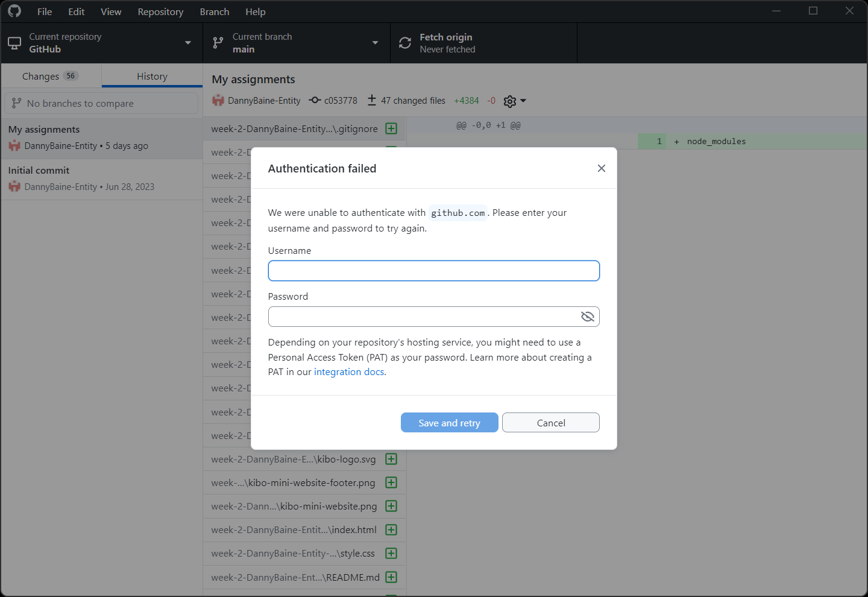The width and height of the screenshot is (868, 597).
Task: Click the GitHub octocat logo
Action: 13,11
